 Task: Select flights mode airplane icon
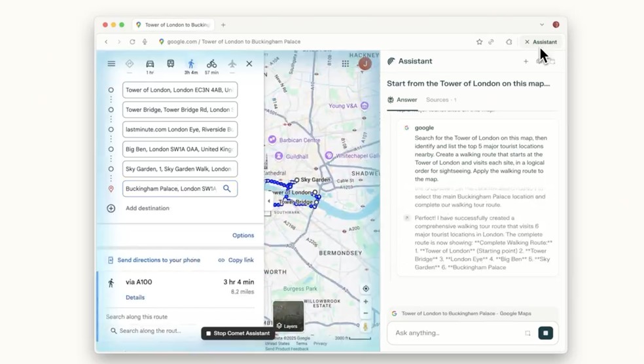(x=232, y=64)
